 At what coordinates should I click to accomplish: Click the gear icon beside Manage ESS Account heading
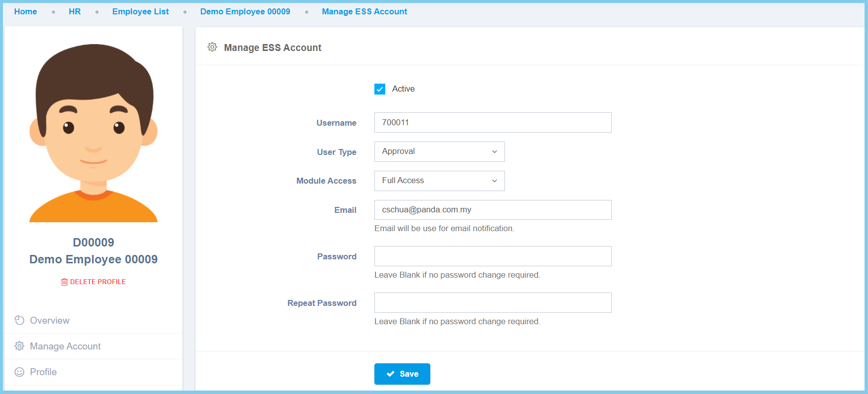tap(212, 47)
